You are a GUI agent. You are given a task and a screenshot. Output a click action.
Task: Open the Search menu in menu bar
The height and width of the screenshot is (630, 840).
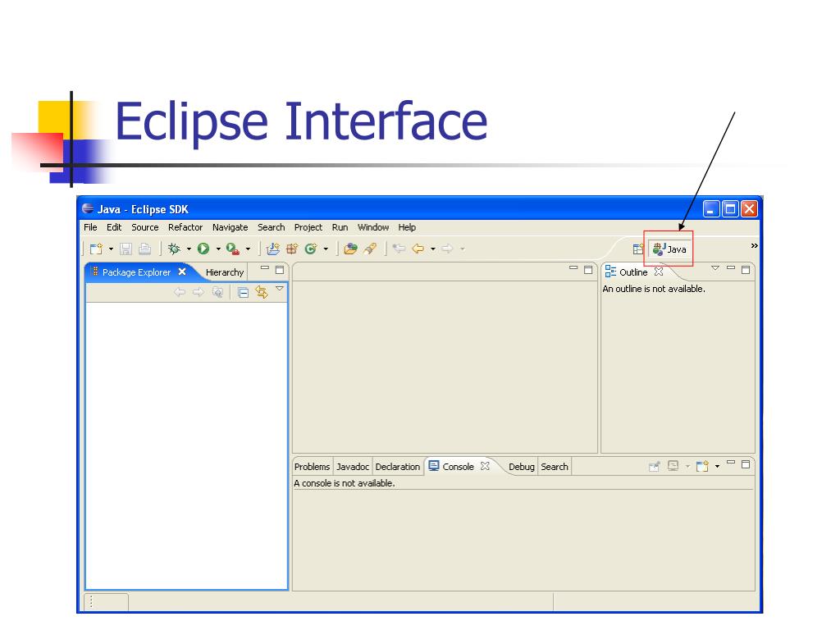click(271, 227)
